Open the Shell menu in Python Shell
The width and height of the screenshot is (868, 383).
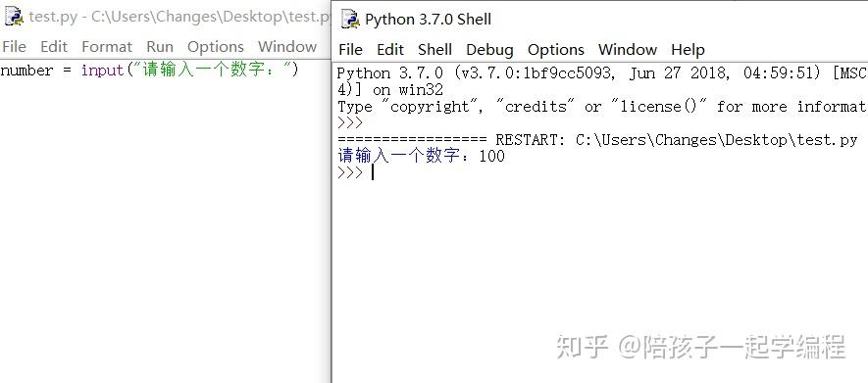435,50
